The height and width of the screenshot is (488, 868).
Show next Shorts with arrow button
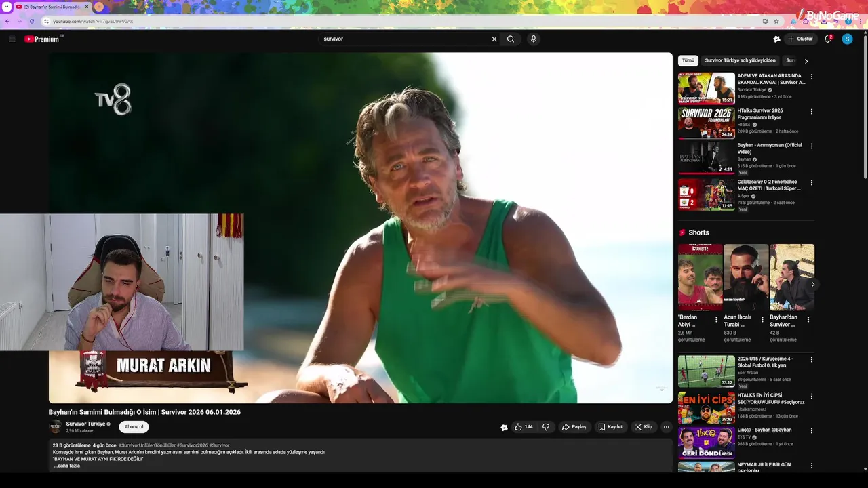812,284
